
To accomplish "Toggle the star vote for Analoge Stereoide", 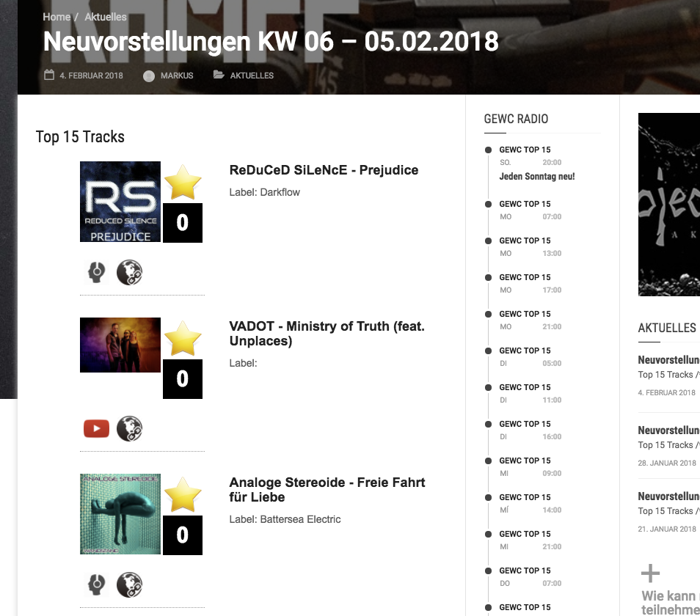I will 183,494.
